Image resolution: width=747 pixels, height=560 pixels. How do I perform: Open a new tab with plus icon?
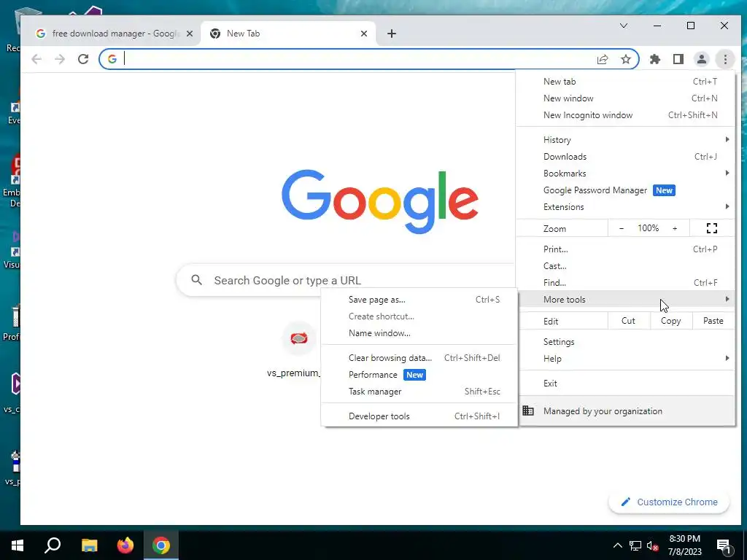point(392,34)
